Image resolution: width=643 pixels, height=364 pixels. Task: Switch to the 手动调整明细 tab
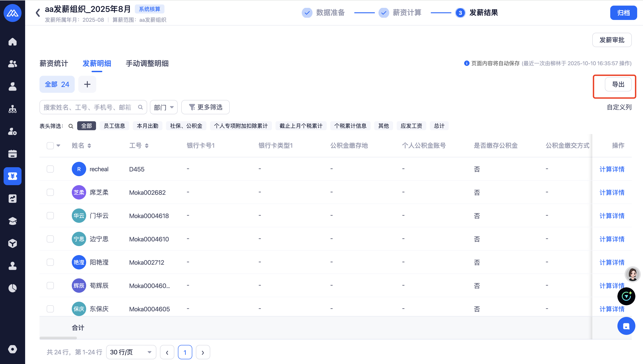[x=147, y=63]
